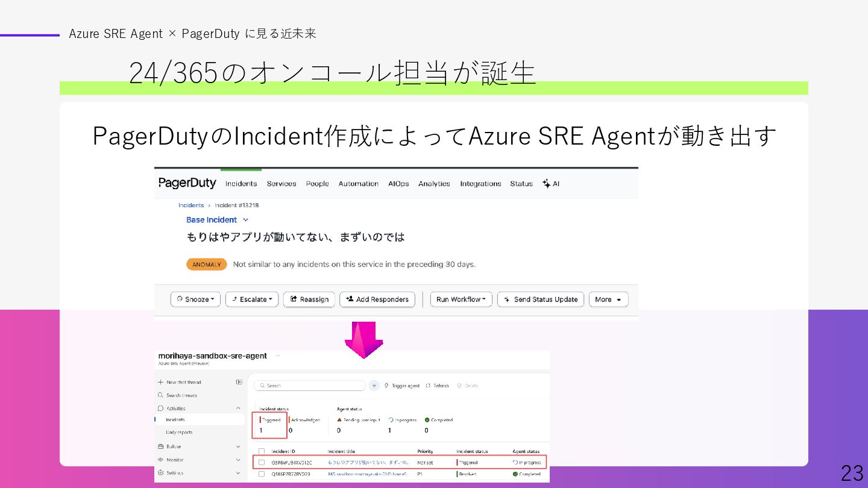Open the Services menu

(281, 184)
